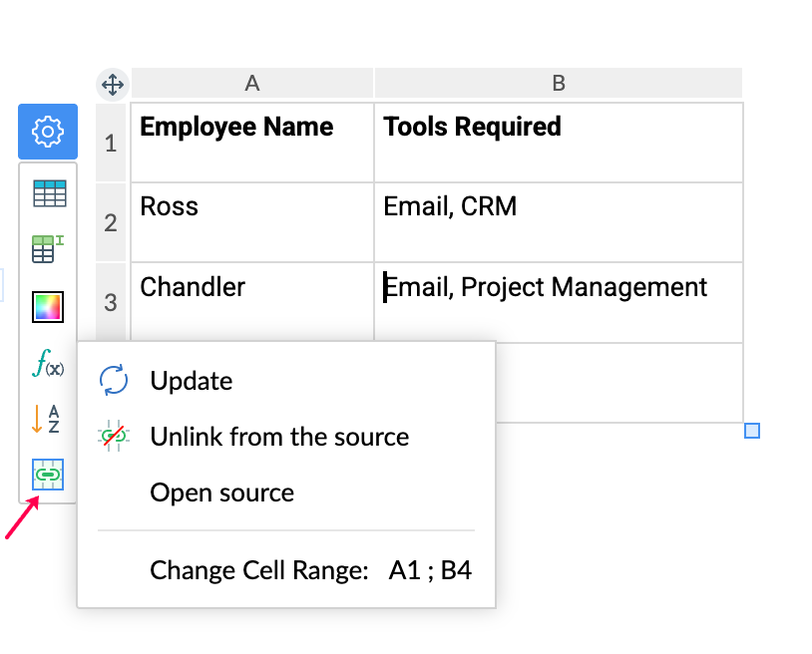Click Change Cell Range option

click(258, 571)
